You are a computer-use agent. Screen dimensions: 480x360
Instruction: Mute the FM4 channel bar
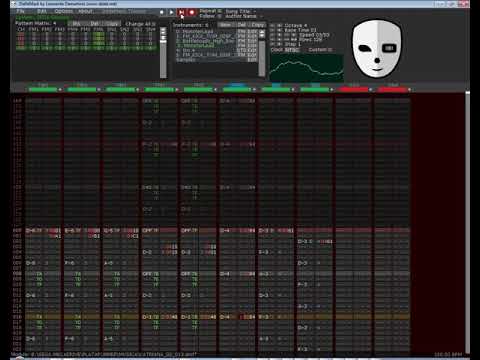[159, 89]
